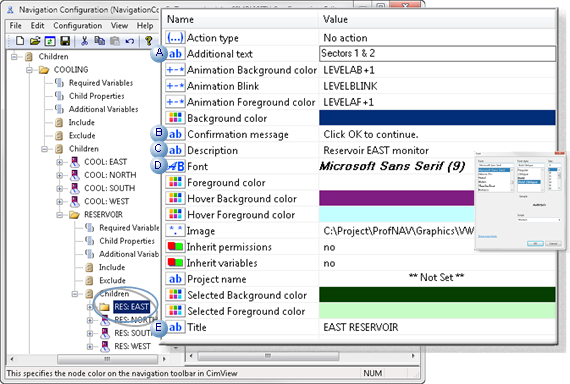Viewport: 570px width, 384px height.
Task: Click the Paste toolbar icon
Action: [115, 41]
